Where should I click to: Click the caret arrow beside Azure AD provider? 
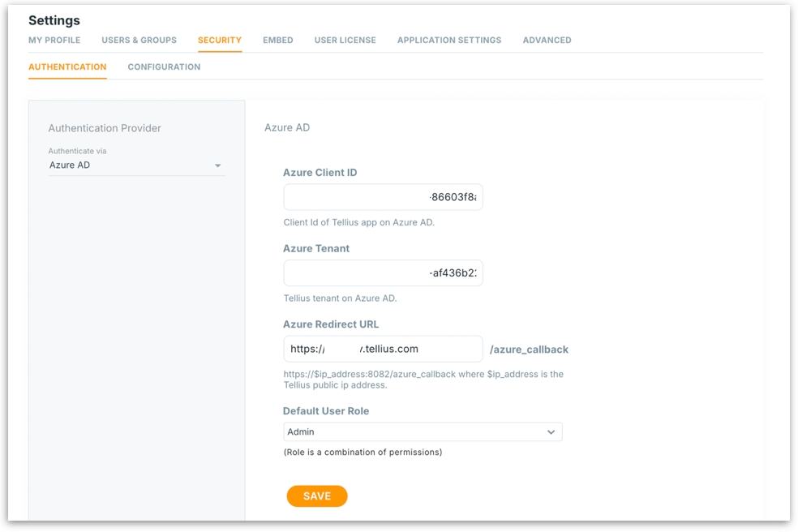click(217, 166)
